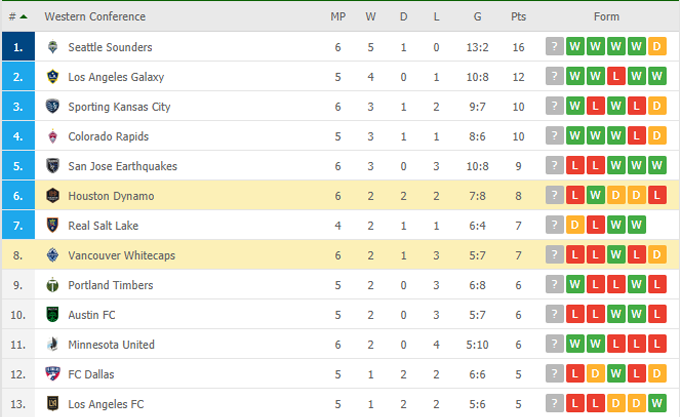Screen dimensions: 680x417
Task: Click Houston Dynamo's upcoming match question mark
Action: [555, 196]
